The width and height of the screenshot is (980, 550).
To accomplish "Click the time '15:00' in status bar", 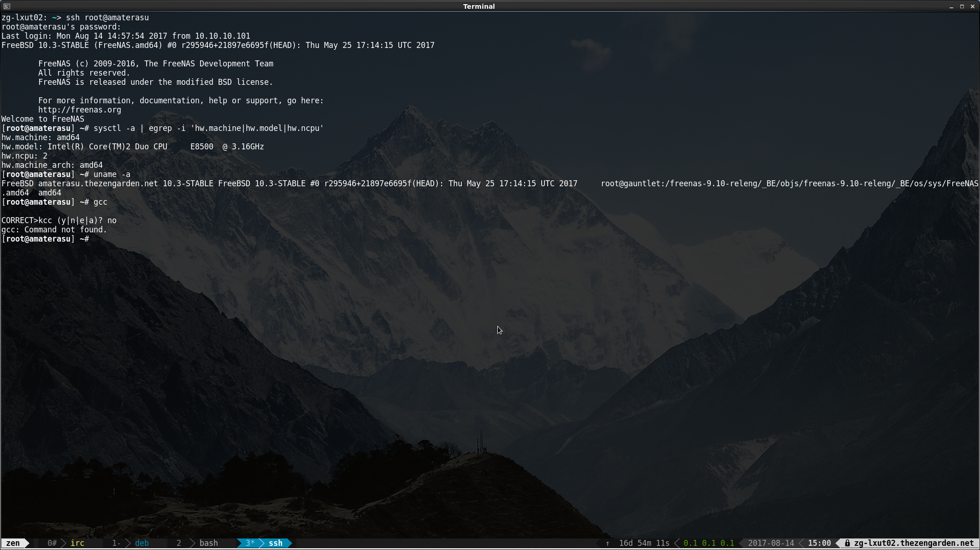I will (x=820, y=543).
